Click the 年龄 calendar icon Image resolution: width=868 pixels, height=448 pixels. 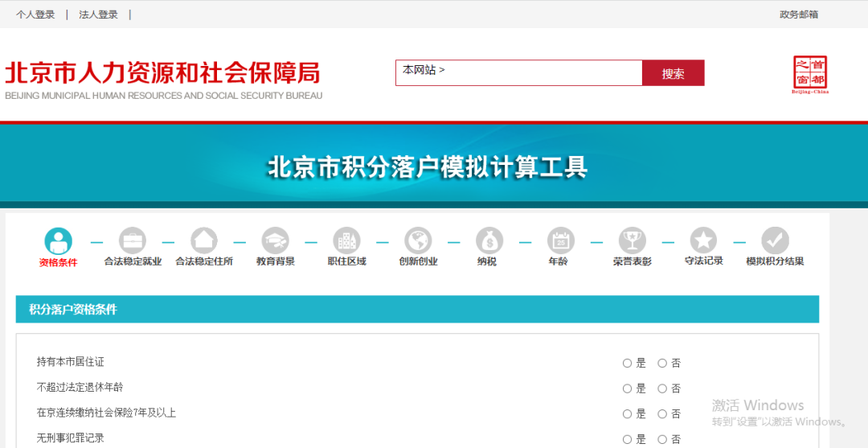click(561, 240)
